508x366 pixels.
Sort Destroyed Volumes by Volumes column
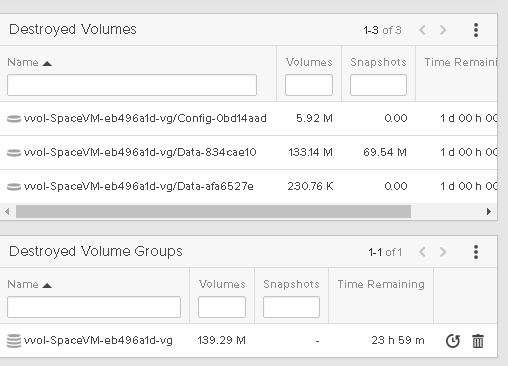309,62
